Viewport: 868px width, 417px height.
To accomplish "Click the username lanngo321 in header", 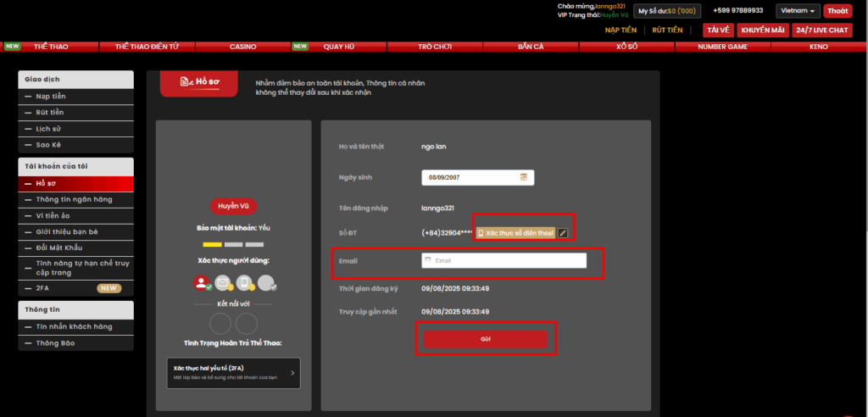I will pyautogui.click(x=609, y=6).
